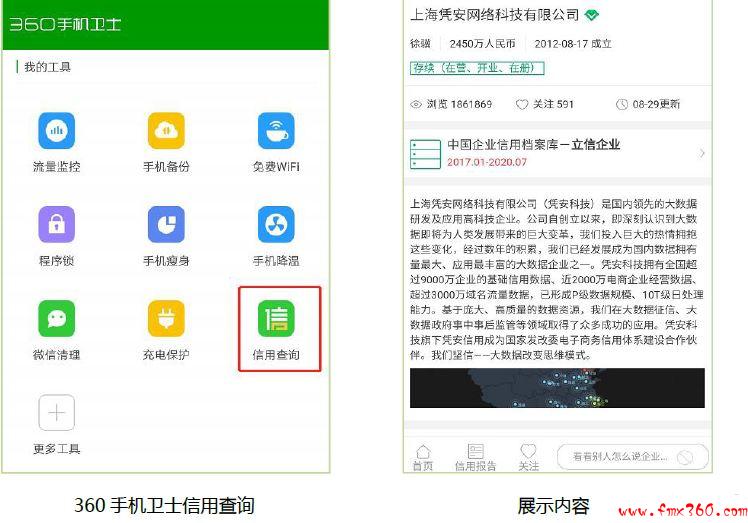This screenshot has width=748, height=523.
Task: Click the legal representative name 徐骏
Action: 420,43
